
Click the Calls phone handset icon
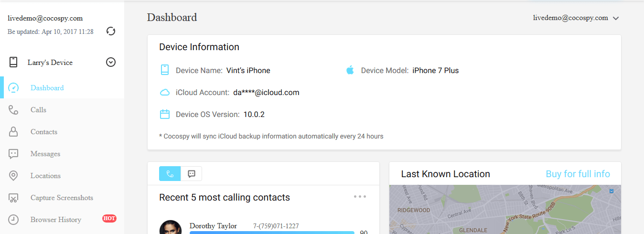tap(14, 110)
